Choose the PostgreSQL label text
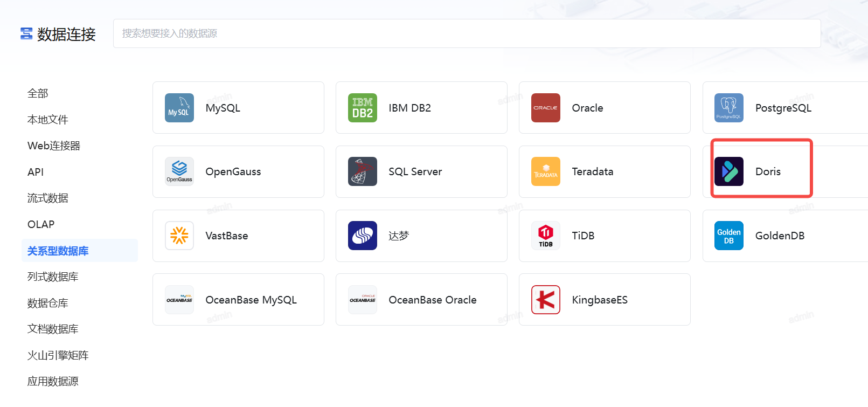The width and height of the screenshot is (868, 407). click(x=783, y=108)
